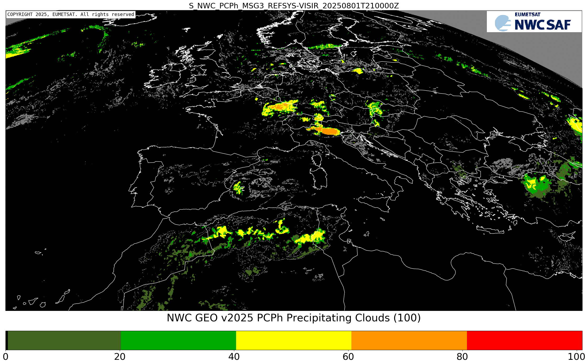Click the colorbar tick label 20

120,357
